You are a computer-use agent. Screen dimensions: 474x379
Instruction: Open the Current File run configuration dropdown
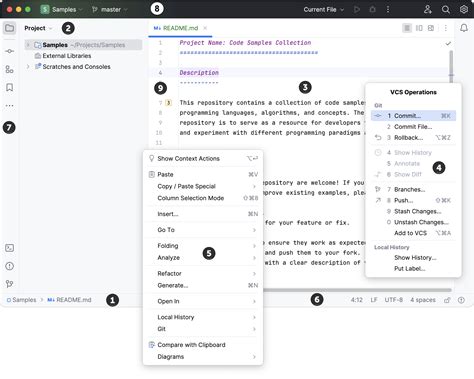[324, 9]
